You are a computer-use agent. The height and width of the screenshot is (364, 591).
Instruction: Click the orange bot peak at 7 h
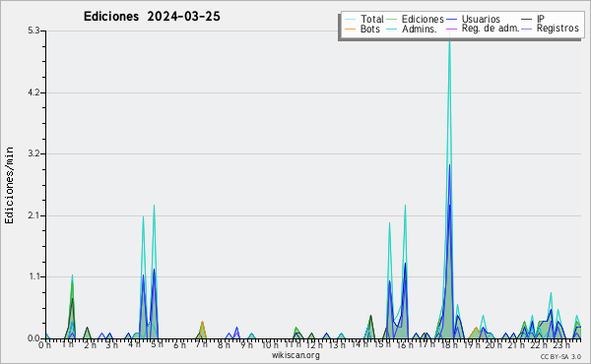(202, 323)
